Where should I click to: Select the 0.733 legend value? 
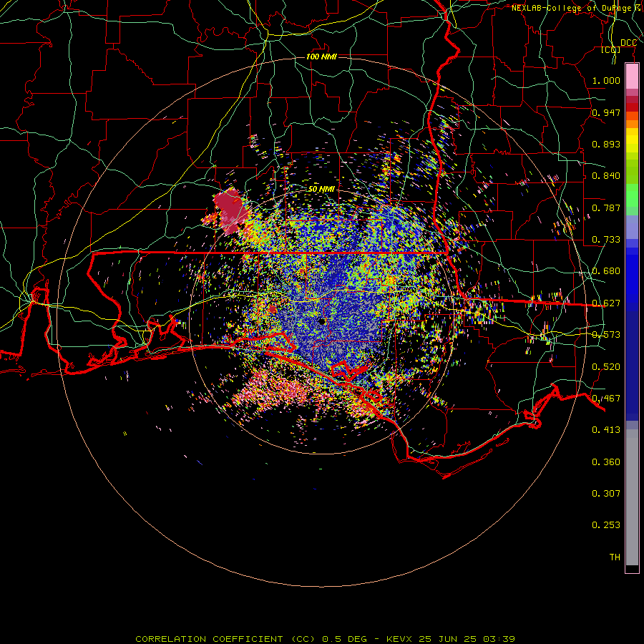click(x=606, y=240)
